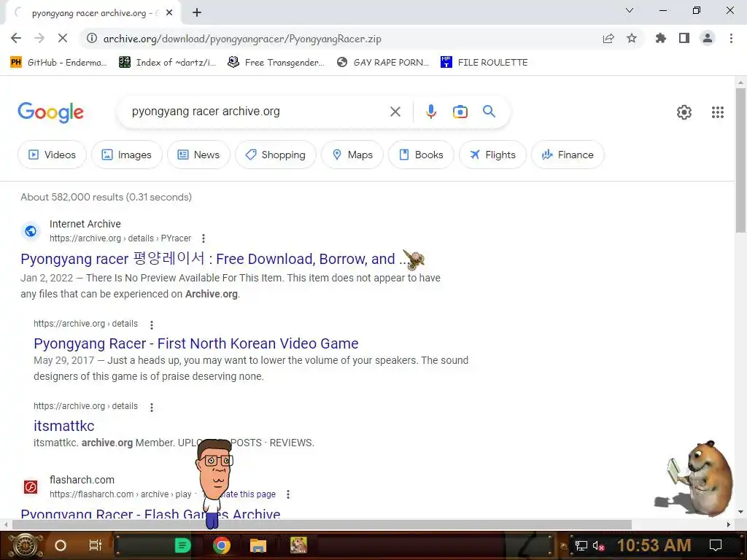Image resolution: width=747 pixels, height=560 pixels.
Task: Open File Explorer from taskbar
Action: coord(258,545)
